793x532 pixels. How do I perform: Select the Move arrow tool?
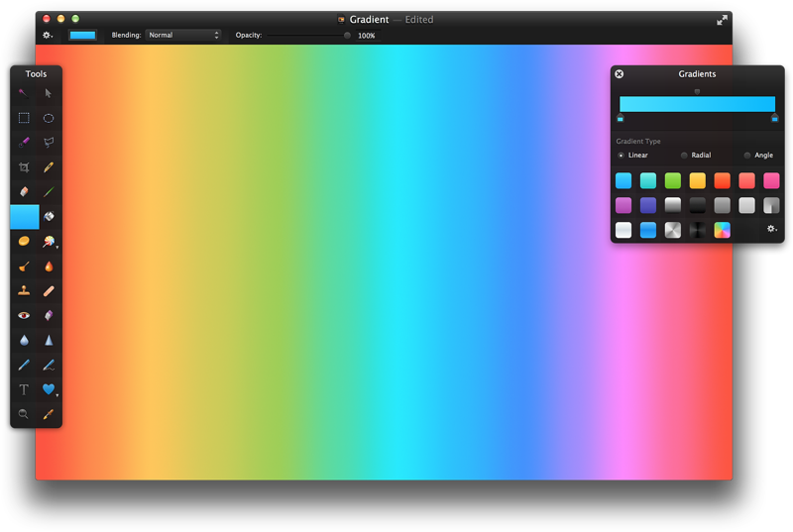click(48, 93)
